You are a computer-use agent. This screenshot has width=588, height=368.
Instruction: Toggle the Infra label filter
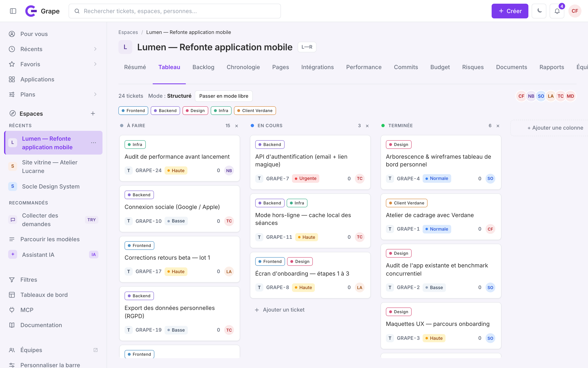tap(221, 110)
